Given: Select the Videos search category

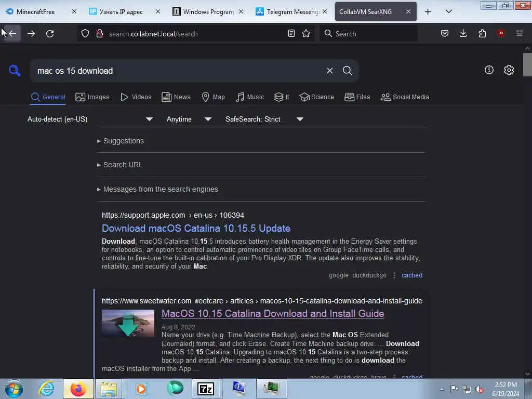Looking at the screenshot, I should tap(136, 97).
